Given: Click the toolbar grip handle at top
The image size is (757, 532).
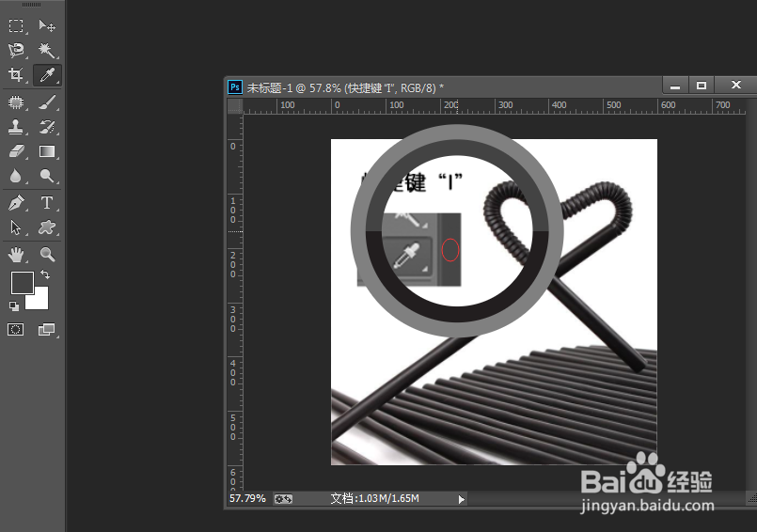Looking at the screenshot, I should 31,5.
